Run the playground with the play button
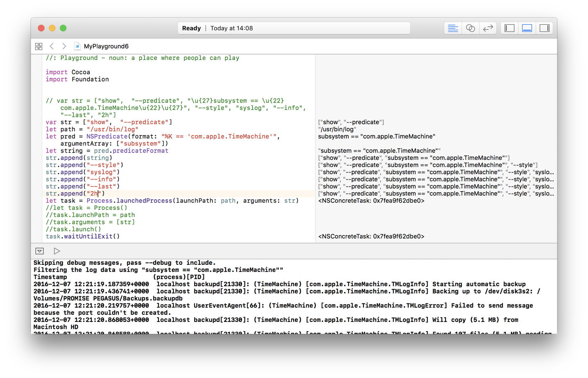588x378 pixels. coord(57,251)
